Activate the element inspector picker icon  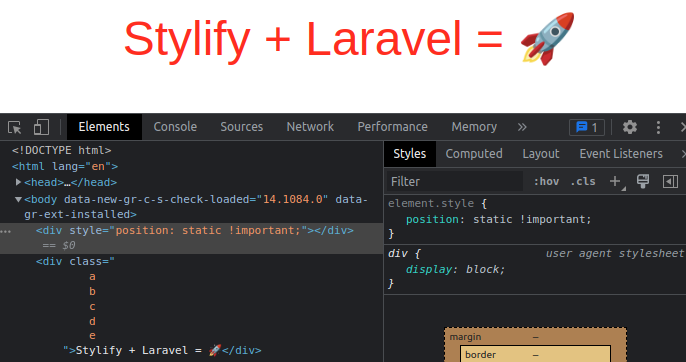pyautogui.click(x=15, y=127)
